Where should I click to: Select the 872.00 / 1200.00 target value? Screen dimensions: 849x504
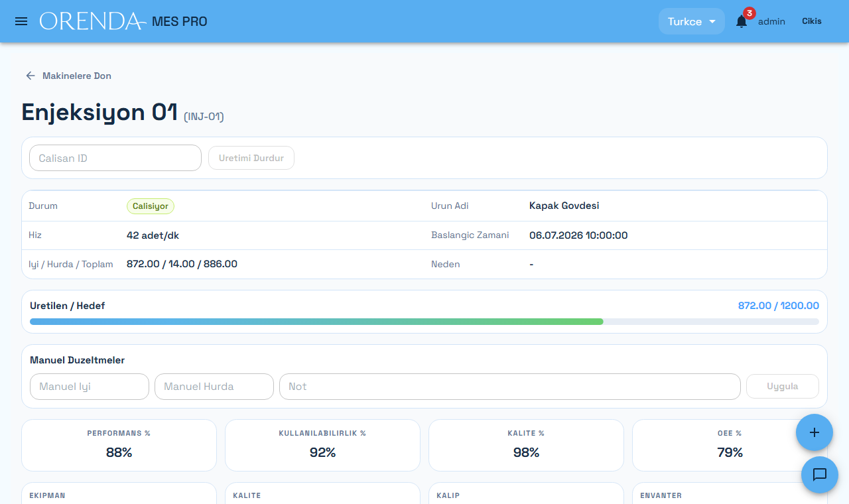click(x=779, y=306)
